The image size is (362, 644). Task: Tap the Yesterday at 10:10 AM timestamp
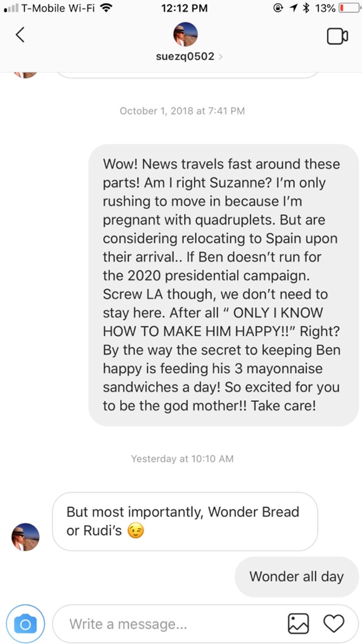(182, 459)
